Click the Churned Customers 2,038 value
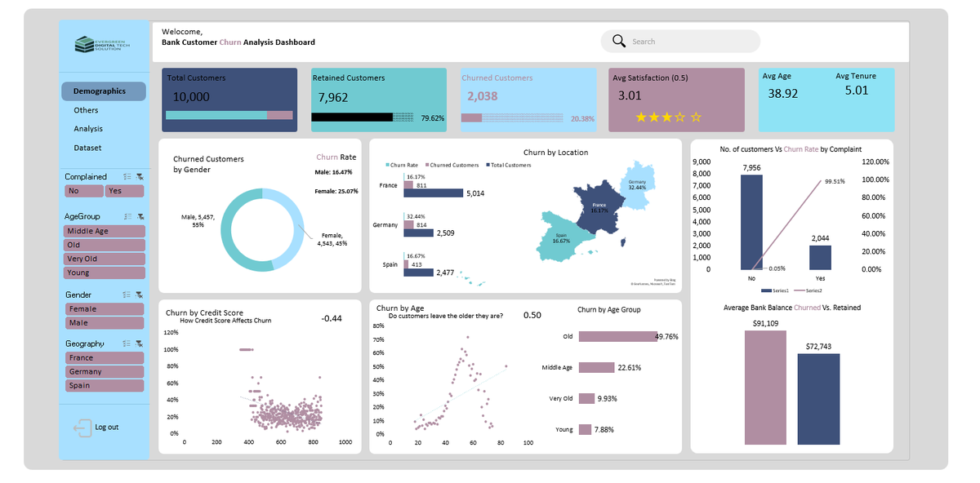Screen dimensions: 980x483 pos(482,96)
